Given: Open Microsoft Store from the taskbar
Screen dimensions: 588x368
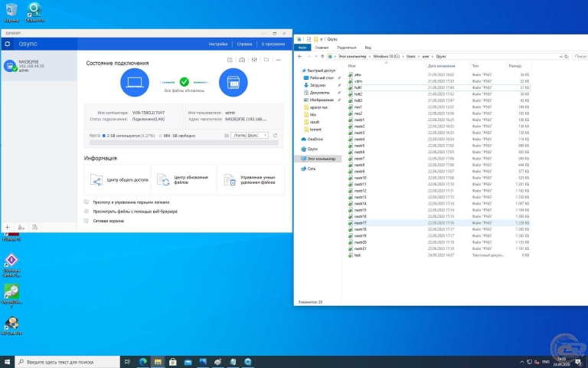Looking at the screenshot, I should click(x=173, y=362).
